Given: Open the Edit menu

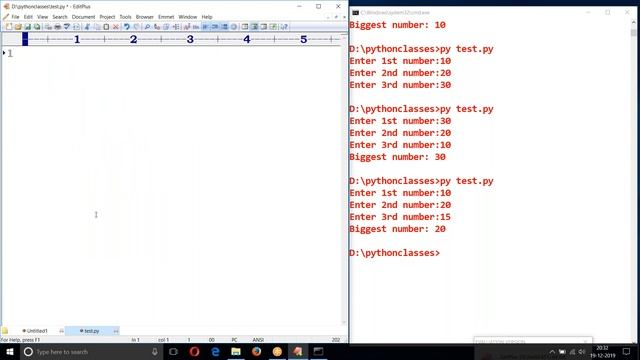Looking at the screenshot, I should coord(28,17).
